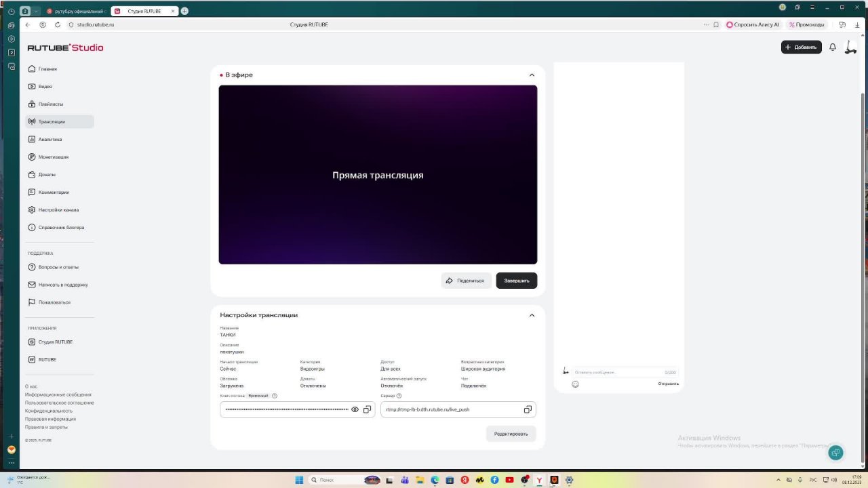
Task: Show hidden system tray icons
Action: (778, 480)
